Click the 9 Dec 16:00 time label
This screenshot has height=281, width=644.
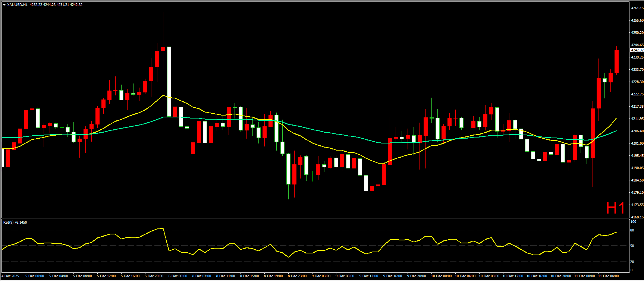(x=393, y=276)
